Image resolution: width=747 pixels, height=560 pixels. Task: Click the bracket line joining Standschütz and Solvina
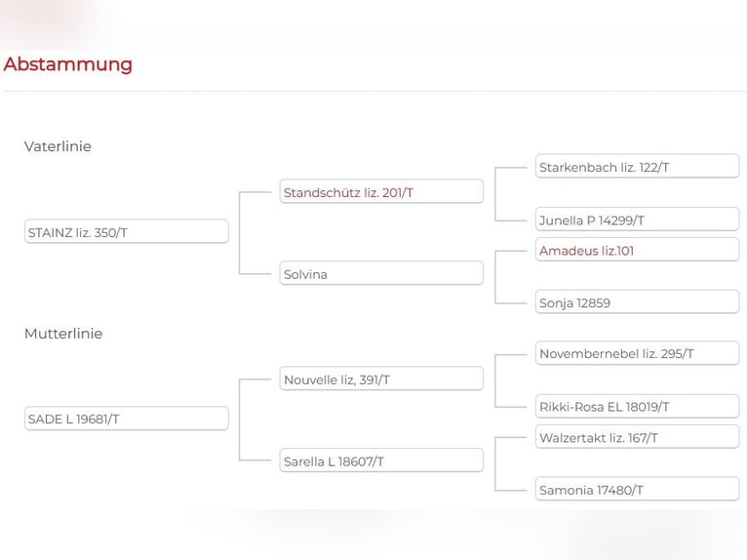tap(240, 233)
